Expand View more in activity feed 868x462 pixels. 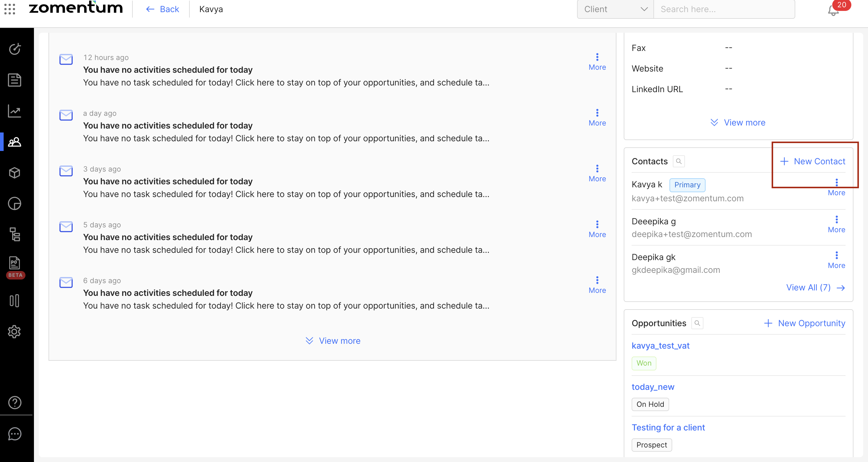[332, 341]
